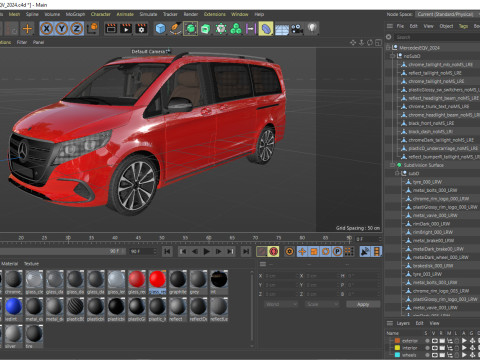Click the highlighted Bend deformer icon

[x=266, y=29]
